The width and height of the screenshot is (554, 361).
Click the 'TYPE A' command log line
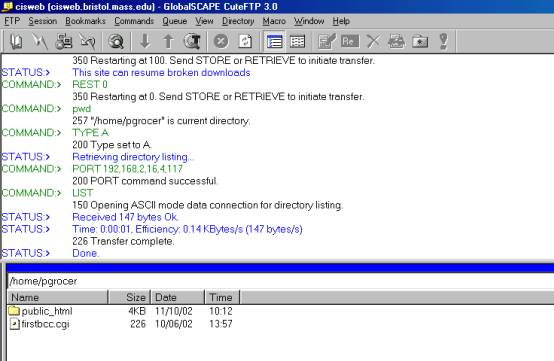[90, 133]
